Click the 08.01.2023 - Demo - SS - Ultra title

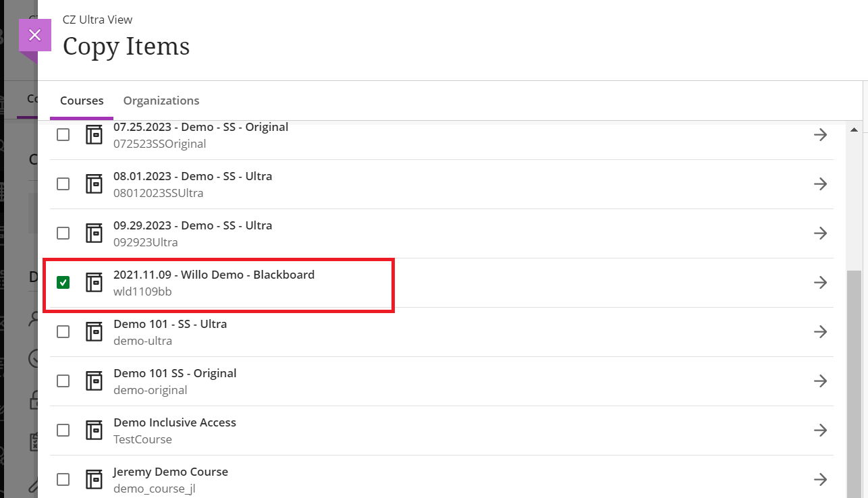[193, 176]
